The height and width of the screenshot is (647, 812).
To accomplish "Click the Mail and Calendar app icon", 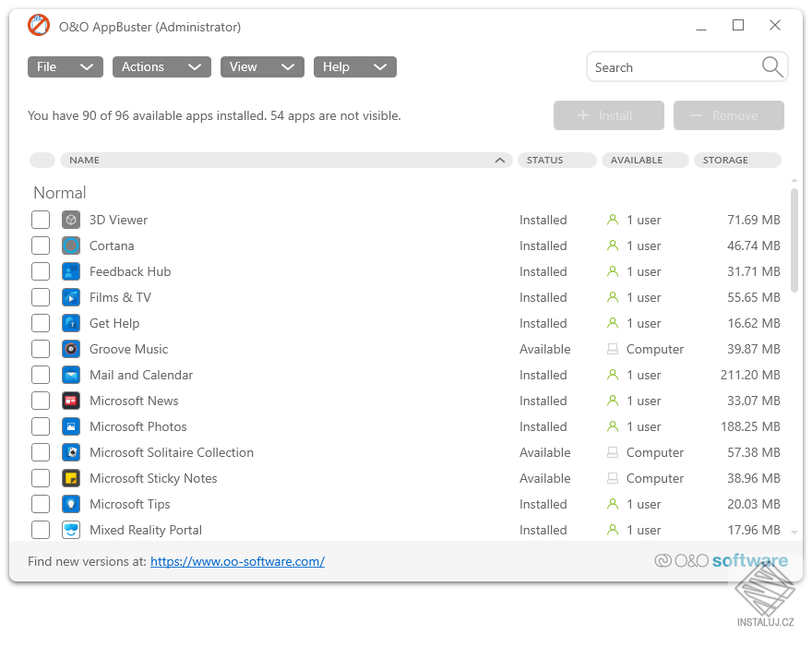I will pyautogui.click(x=71, y=375).
